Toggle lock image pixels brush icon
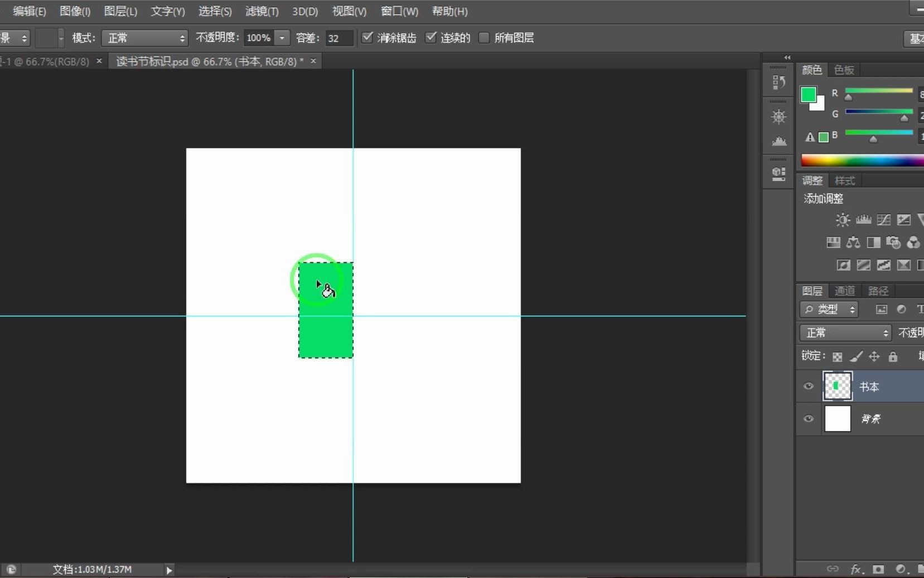Viewport: 924px width, 578px height. click(x=857, y=356)
